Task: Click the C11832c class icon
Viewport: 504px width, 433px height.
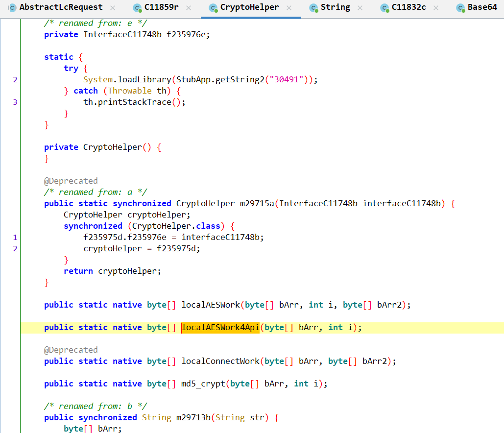Action: (x=384, y=8)
